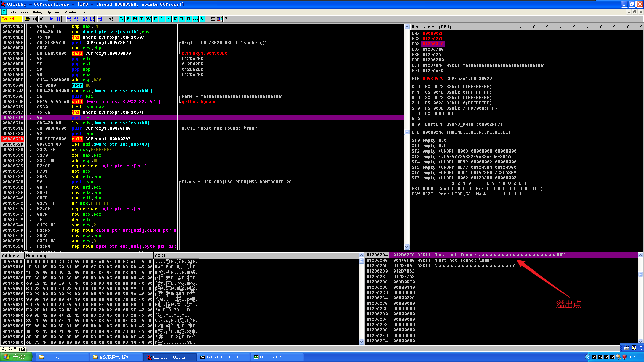
Task: Click the highlighted EDX register value
Action: 433,44
